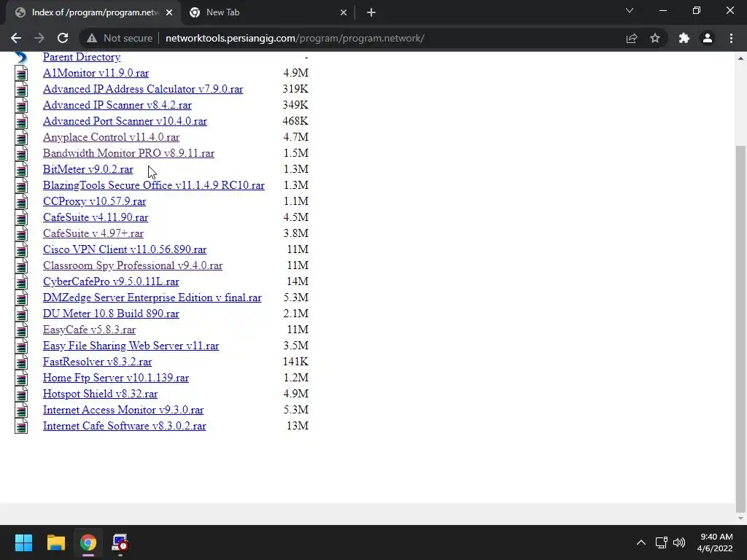747x560 pixels.
Task: Open Home Ftp Server v10.1.139.rar
Action: pyautogui.click(x=116, y=378)
